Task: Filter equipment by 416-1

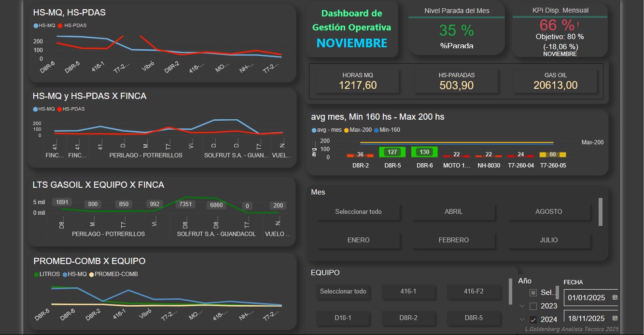Action: 408,291
